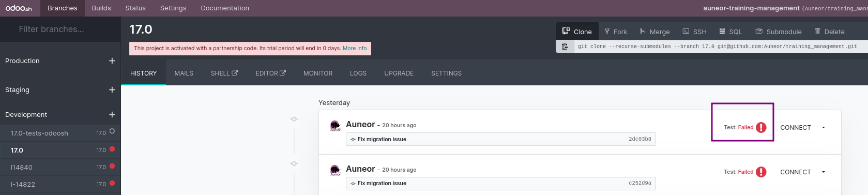Open the Branches menu
The image size is (868, 195).
pos(63,8)
